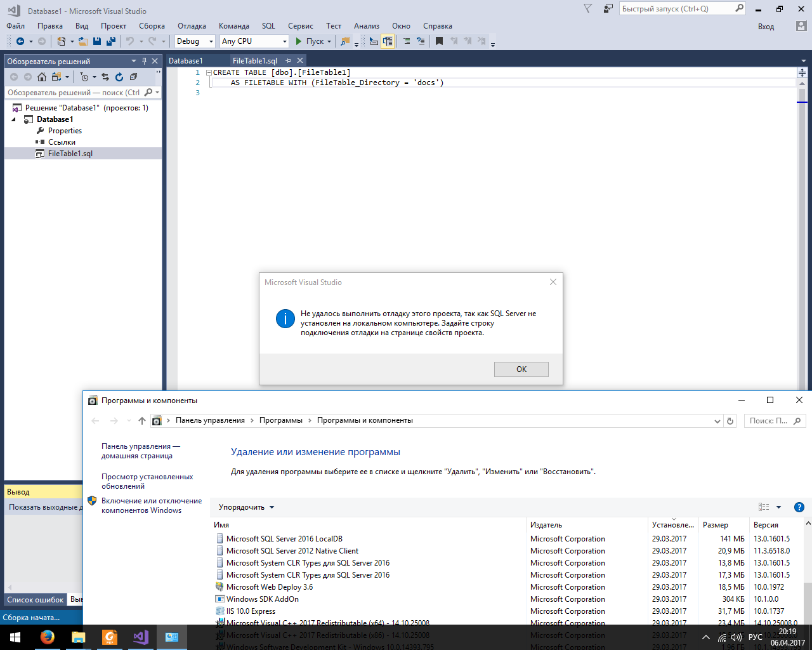Open Просмотр установленных обновлений link
Screen dimensions: 812x650
coord(147,481)
